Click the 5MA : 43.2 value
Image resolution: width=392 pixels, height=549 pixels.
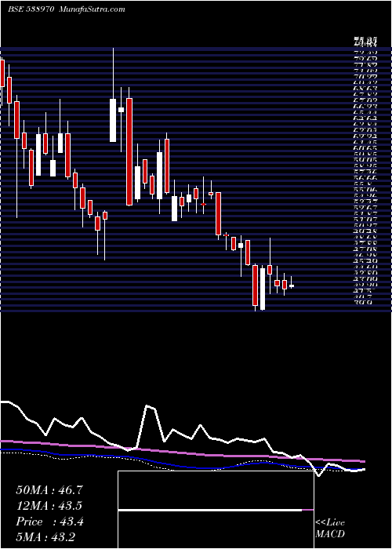pos(46,537)
